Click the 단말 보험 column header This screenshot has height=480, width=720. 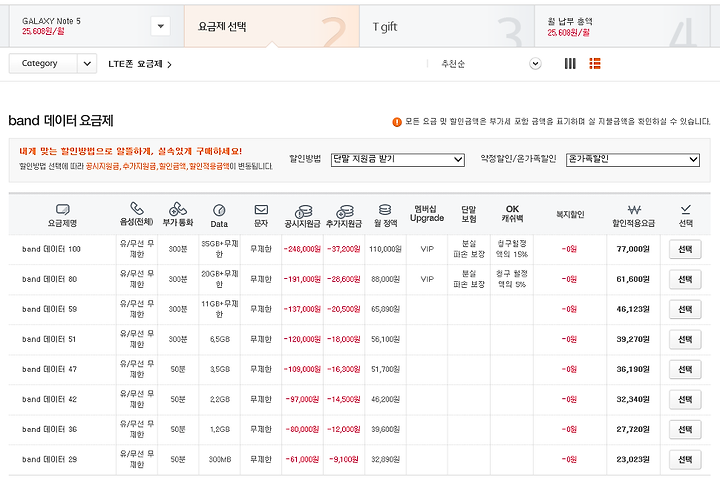pyautogui.click(x=469, y=214)
